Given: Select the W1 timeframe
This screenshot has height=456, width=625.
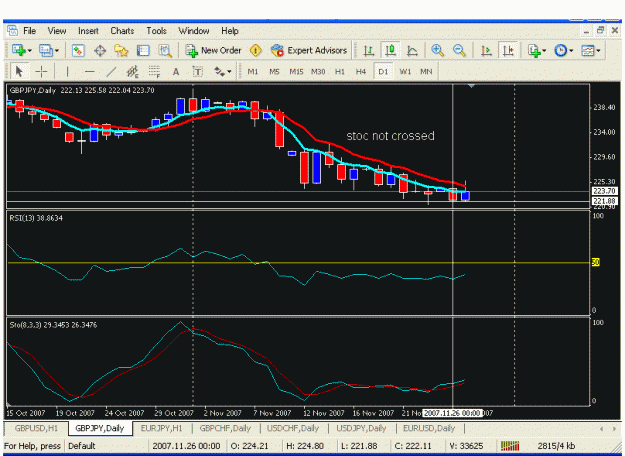Looking at the screenshot, I should [x=405, y=72].
